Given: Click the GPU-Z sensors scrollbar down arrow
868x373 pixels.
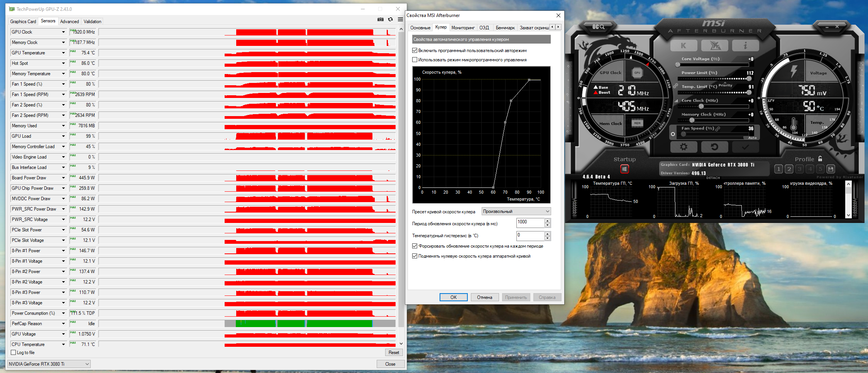Looking at the screenshot, I should click(x=401, y=344).
